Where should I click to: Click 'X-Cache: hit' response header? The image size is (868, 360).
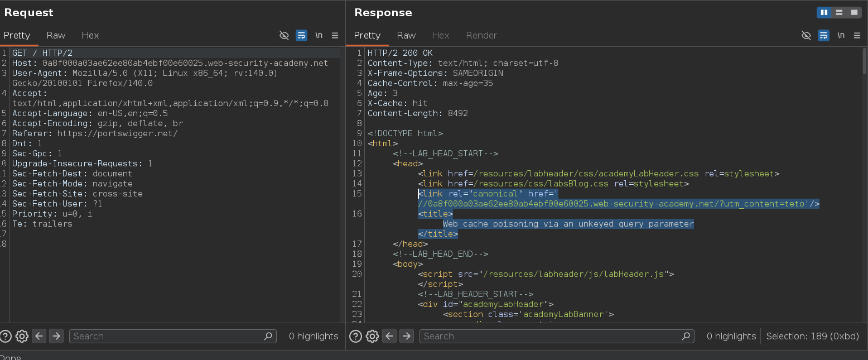coord(397,103)
